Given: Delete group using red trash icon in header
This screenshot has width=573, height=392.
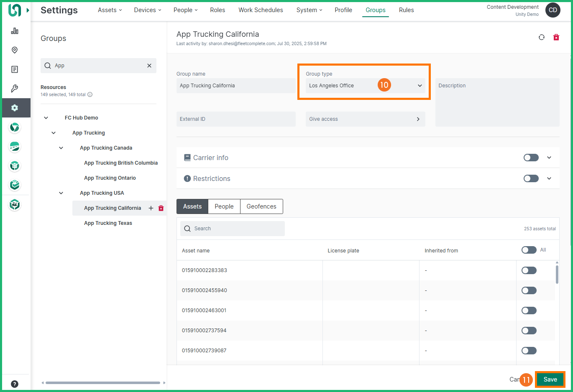Looking at the screenshot, I should 556,37.
